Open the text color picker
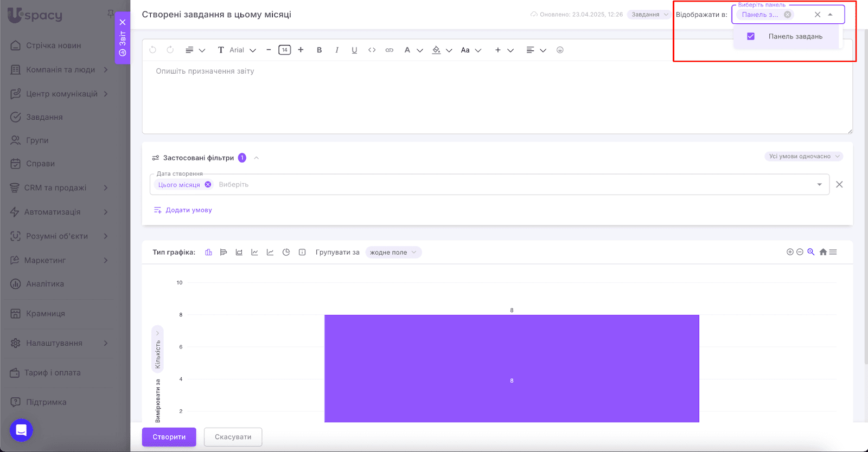 407,50
